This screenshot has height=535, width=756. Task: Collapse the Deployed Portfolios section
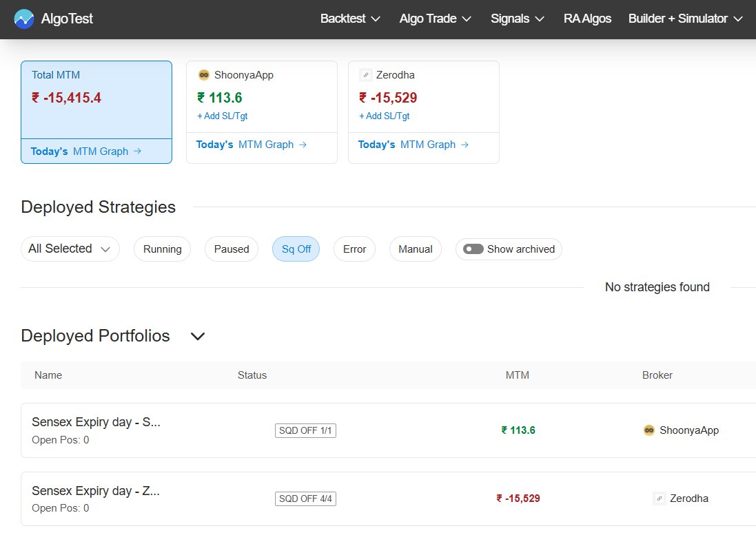[x=198, y=337]
